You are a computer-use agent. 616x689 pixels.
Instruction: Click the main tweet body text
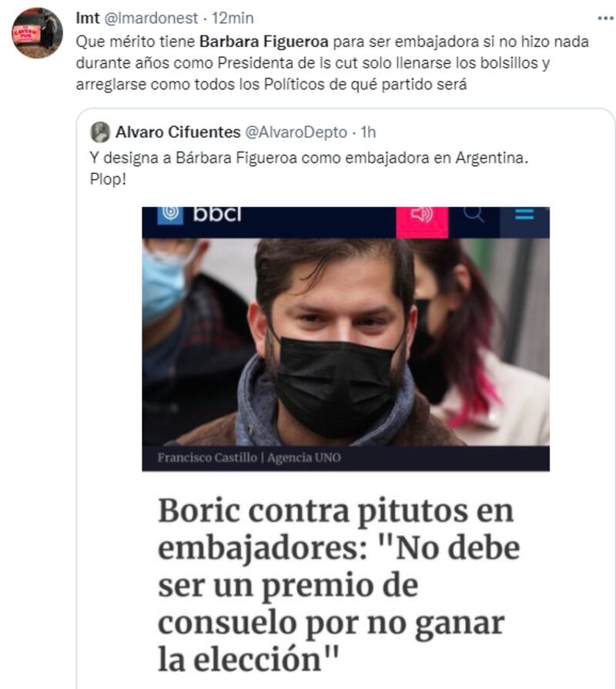[x=332, y=63]
